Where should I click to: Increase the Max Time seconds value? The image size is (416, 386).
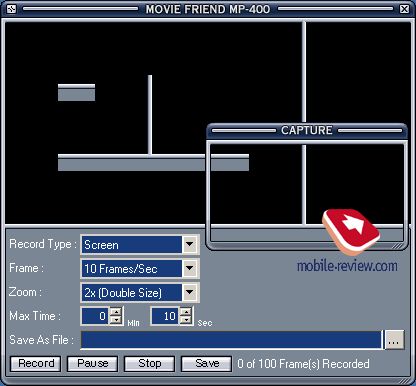[186, 312]
